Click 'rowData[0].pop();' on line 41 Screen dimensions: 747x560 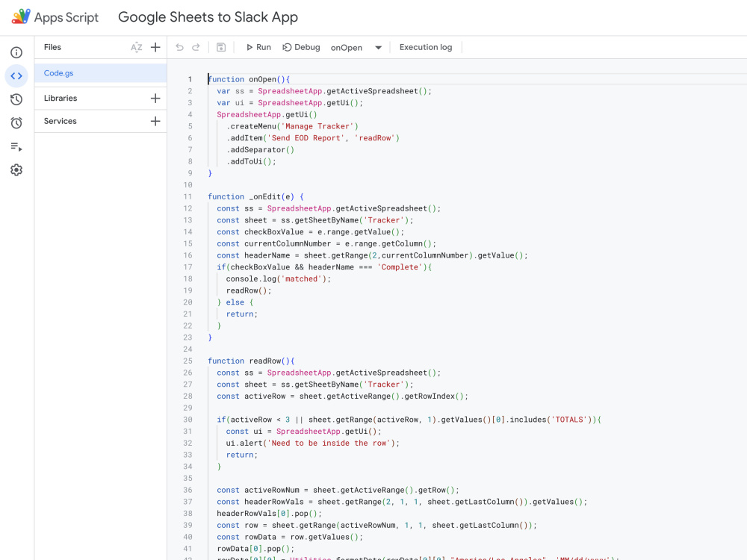click(255, 549)
